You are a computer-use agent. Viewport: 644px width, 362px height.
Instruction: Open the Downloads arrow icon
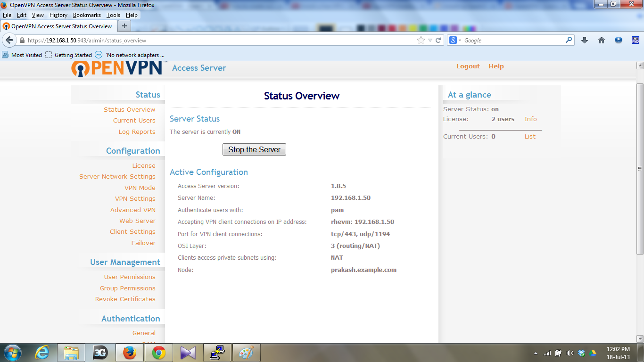(x=585, y=41)
